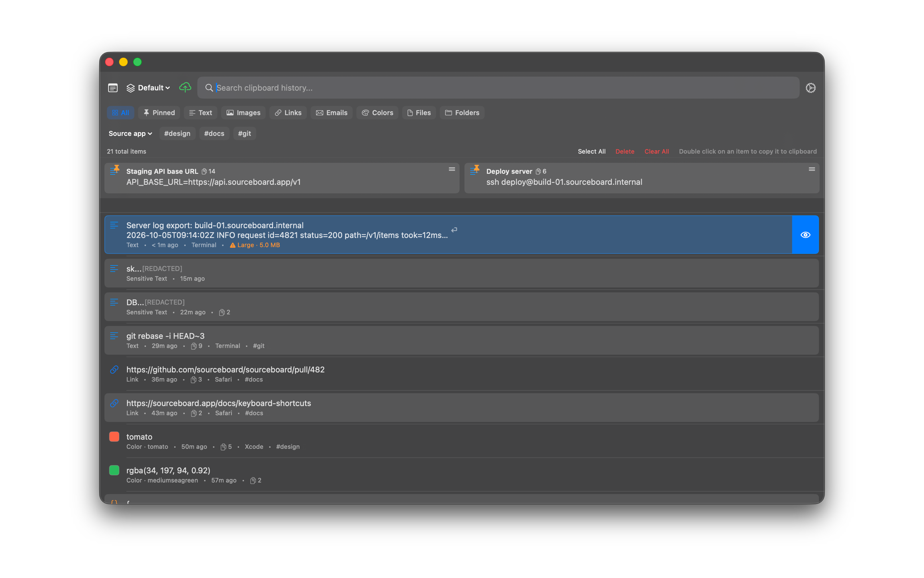The image size is (924, 578).
Task: Select the All filter tab
Action: tap(121, 113)
